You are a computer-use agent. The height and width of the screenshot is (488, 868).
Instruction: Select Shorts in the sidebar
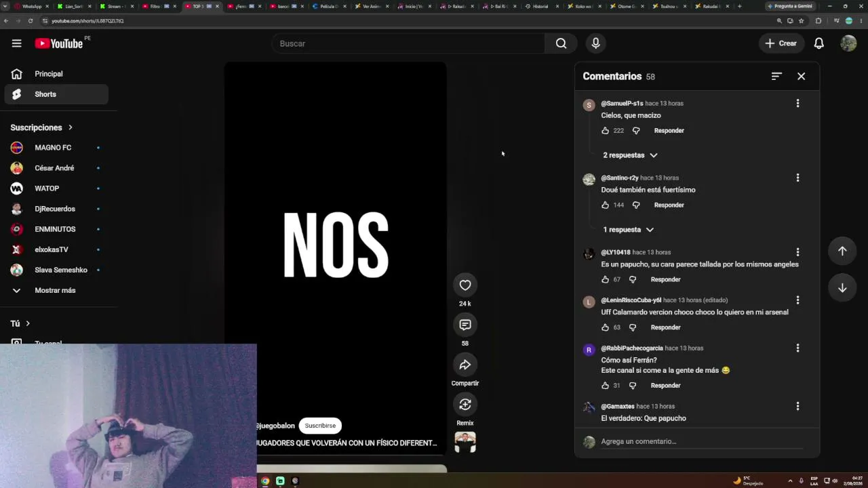point(56,94)
